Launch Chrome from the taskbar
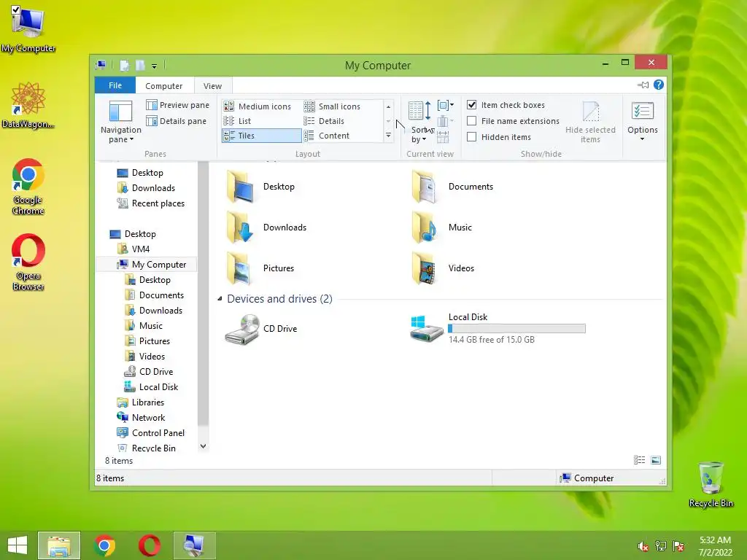Screen dimensions: 747x560 105,545
